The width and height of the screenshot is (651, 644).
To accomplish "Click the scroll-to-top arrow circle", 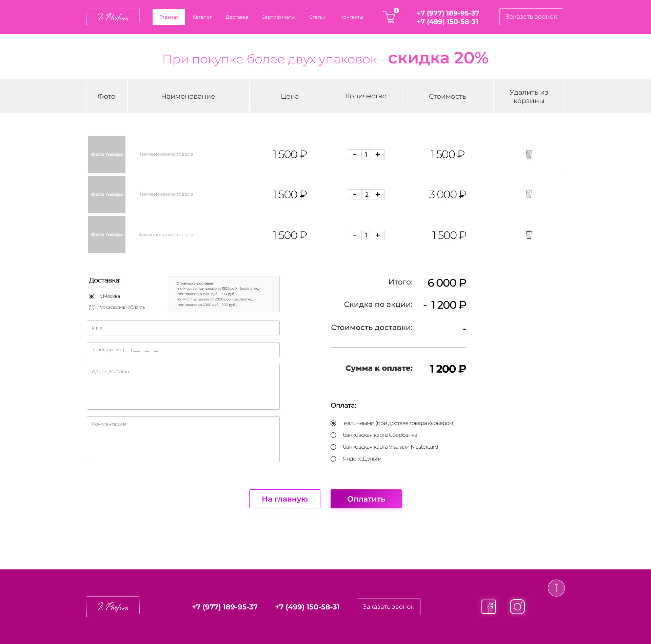I will 556,588.
